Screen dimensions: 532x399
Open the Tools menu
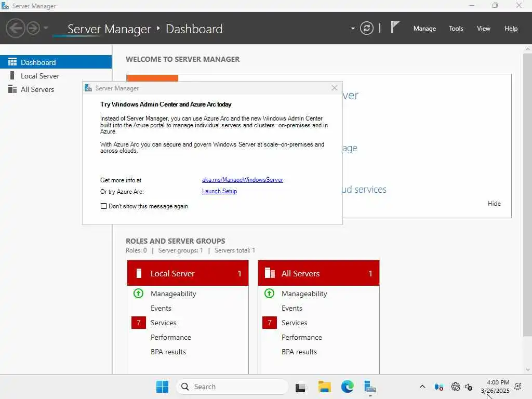tap(456, 29)
